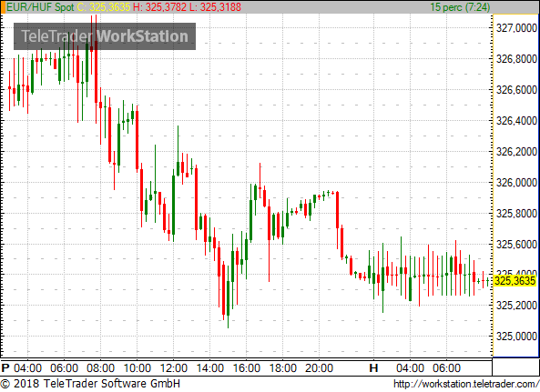Click the TeleTrader WorkStation watermark logo

(105, 36)
